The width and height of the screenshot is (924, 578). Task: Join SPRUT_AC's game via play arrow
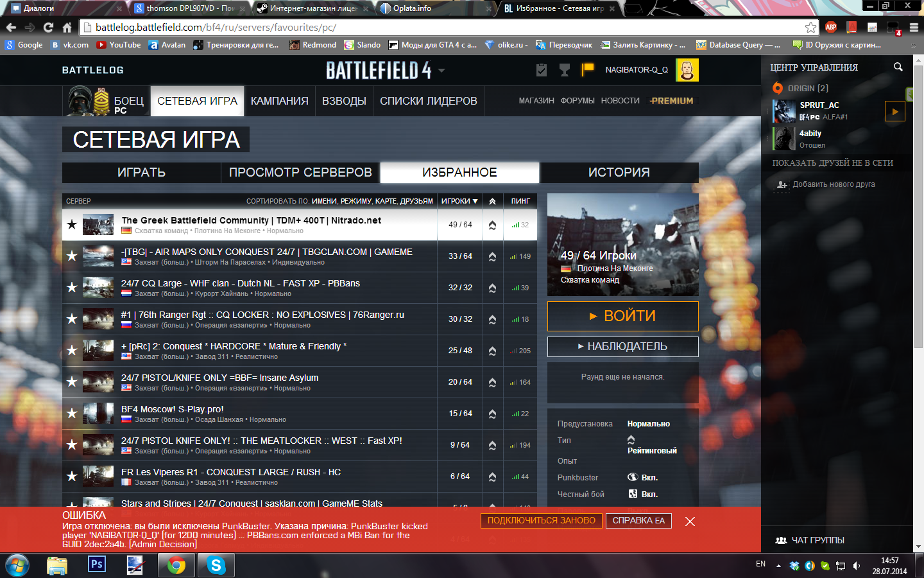(x=894, y=111)
